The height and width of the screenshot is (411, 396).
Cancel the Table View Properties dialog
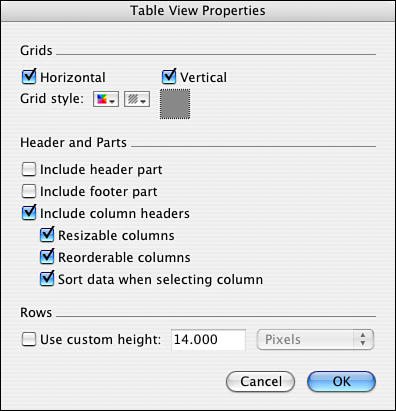[260, 382]
